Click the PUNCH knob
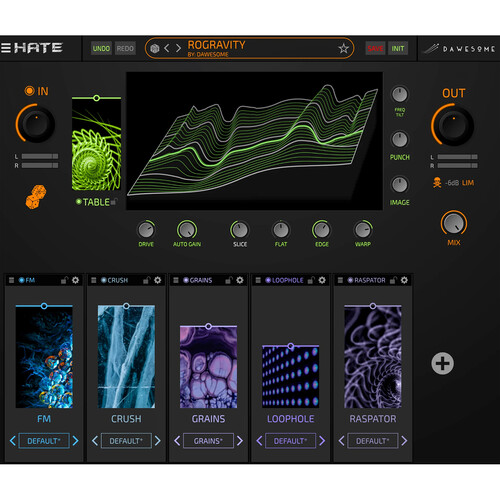Viewport: 500px width, 500px height. tap(399, 139)
